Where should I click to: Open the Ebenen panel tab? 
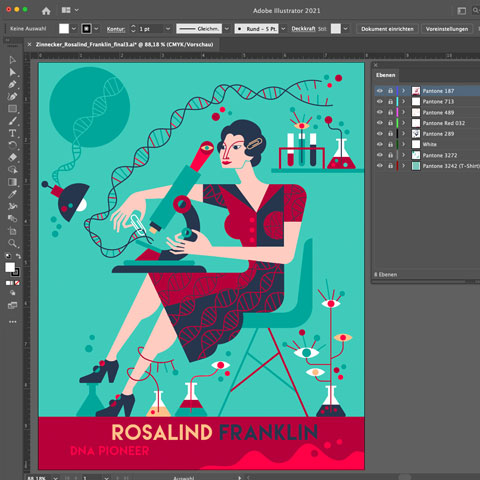point(386,75)
